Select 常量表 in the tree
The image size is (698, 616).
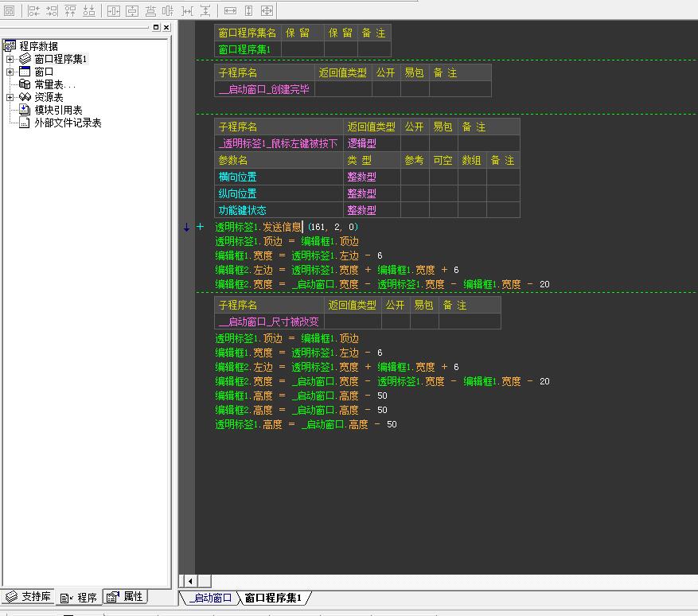coord(55,84)
